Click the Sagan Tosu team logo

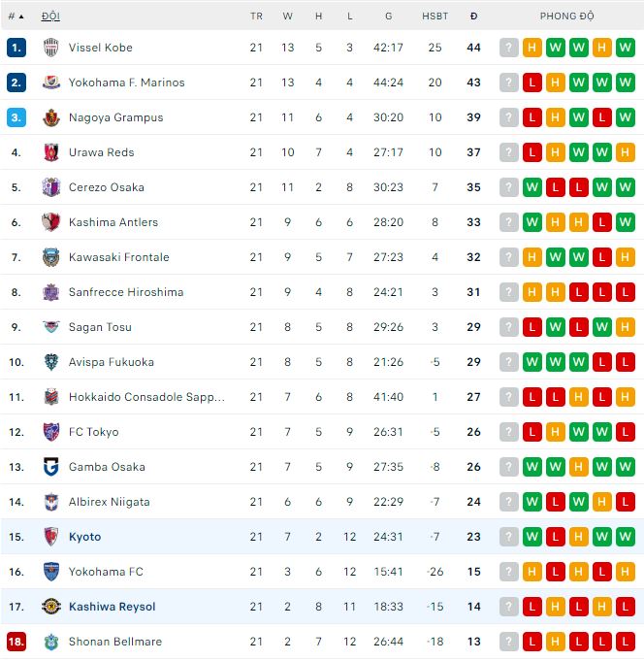[51, 327]
